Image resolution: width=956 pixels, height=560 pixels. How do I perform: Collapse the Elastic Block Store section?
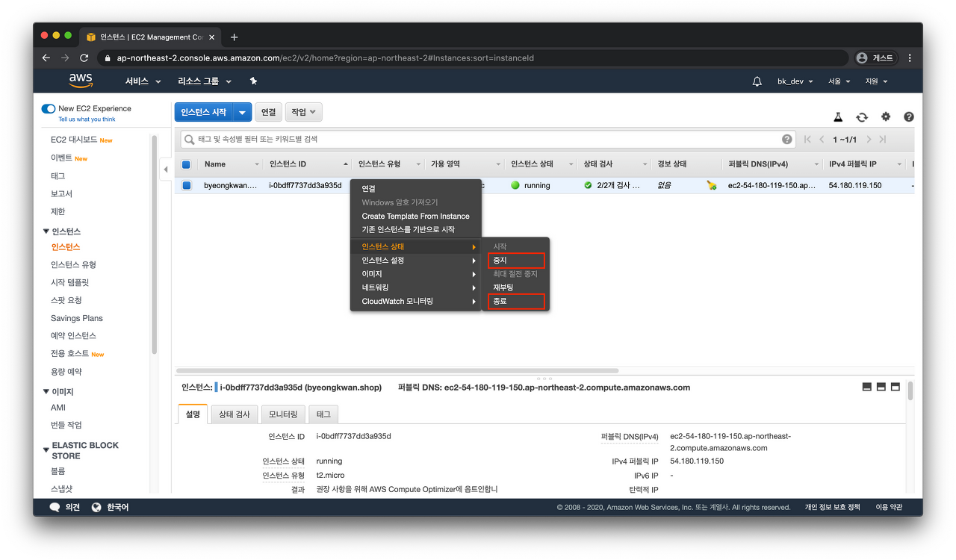(47, 449)
